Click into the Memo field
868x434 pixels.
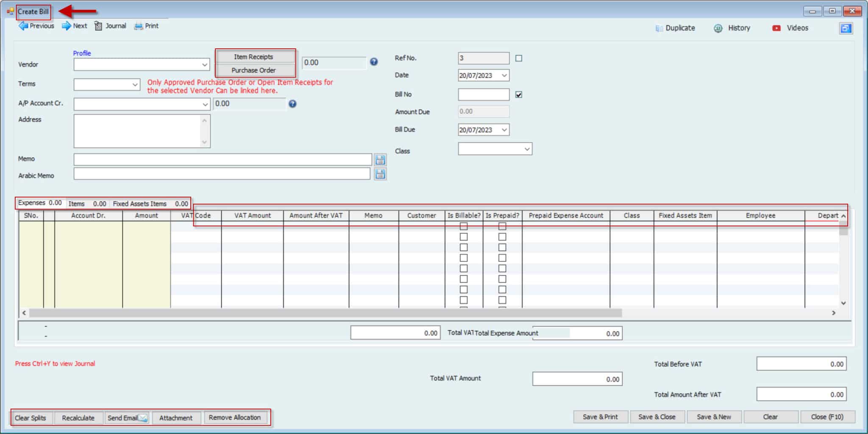223,159
